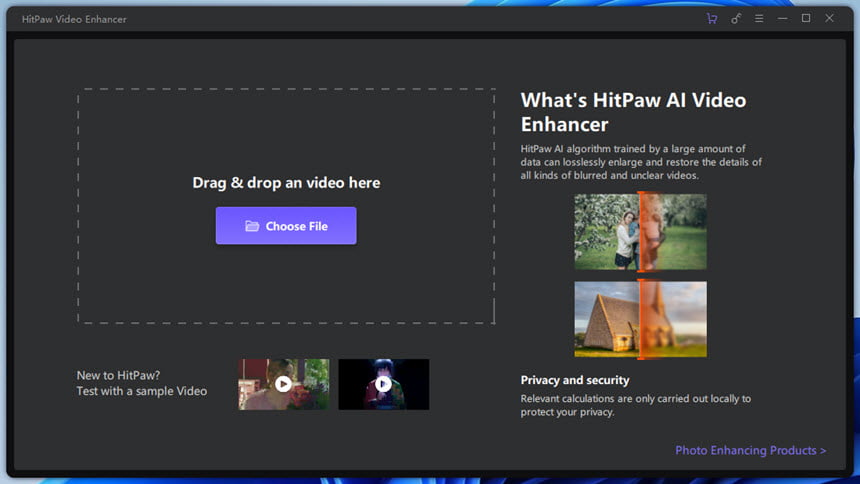
Task: Play the second dark sample video
Action: click(x=383, y=384)
